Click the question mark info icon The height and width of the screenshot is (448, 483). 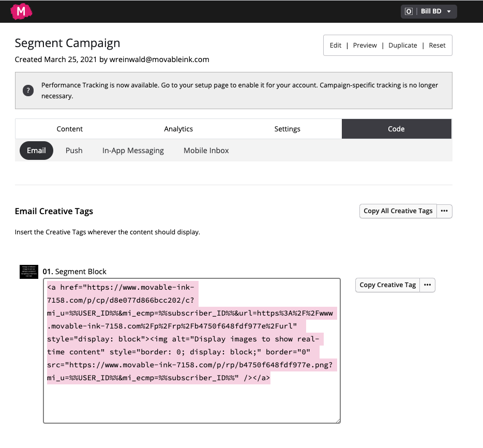(28, 91)
